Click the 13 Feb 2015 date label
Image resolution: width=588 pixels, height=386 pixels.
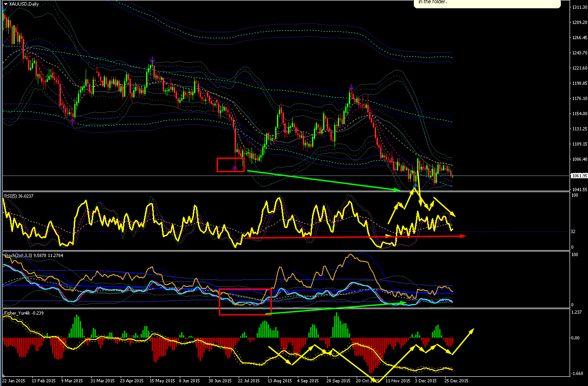point(44,381)
